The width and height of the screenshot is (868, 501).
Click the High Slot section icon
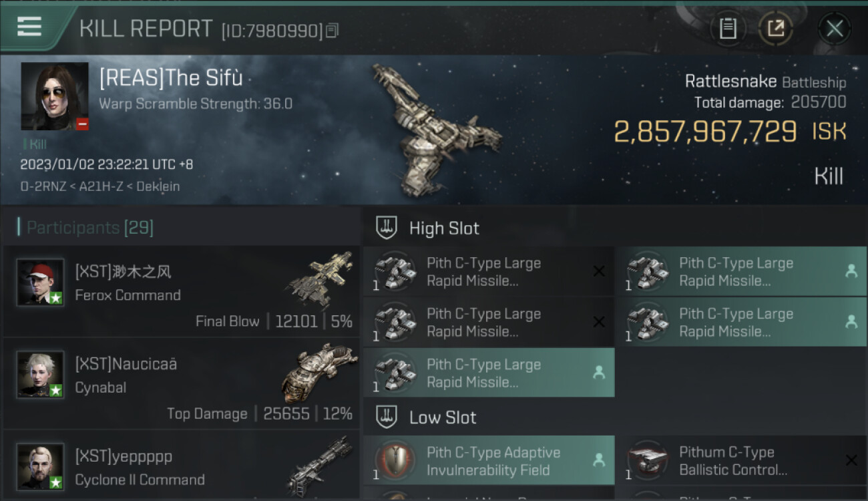[x=386, y=228]
